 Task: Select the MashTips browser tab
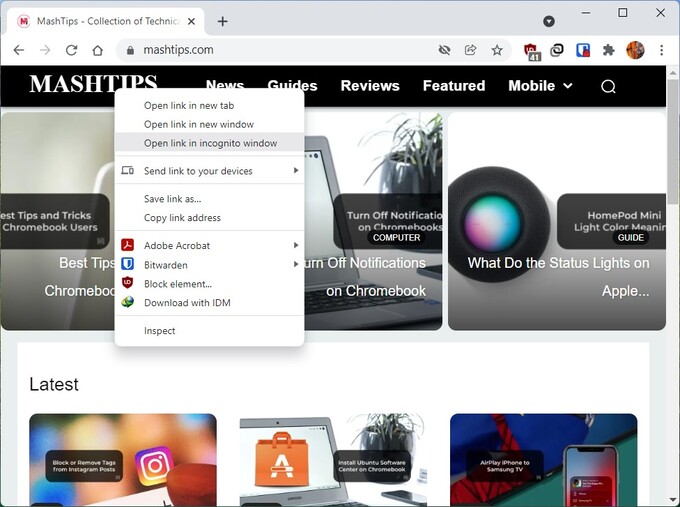tap(106, 21)
